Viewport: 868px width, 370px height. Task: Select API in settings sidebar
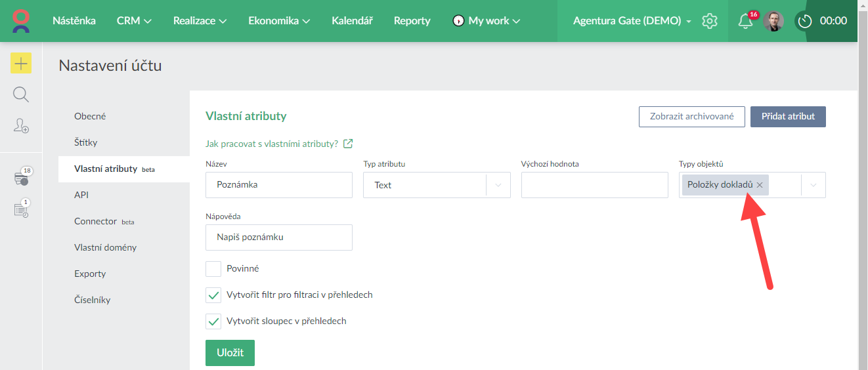[x=81, y=195]
